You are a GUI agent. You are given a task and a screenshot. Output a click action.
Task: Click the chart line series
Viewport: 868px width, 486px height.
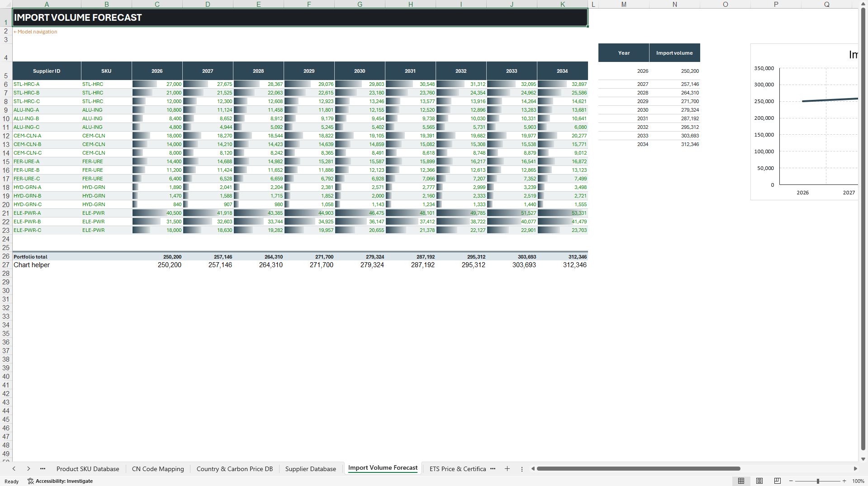coord(830,100)
